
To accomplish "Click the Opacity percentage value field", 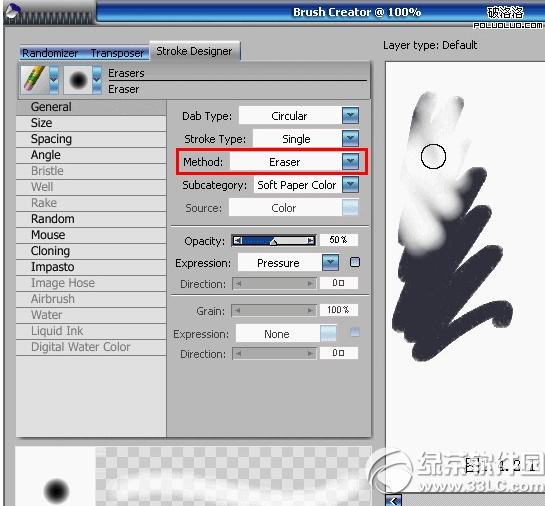I will (x=339, y=240).
